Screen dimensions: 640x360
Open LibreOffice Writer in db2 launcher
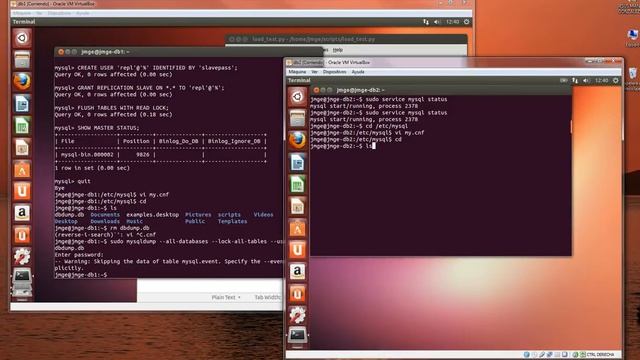click(297, 162)
